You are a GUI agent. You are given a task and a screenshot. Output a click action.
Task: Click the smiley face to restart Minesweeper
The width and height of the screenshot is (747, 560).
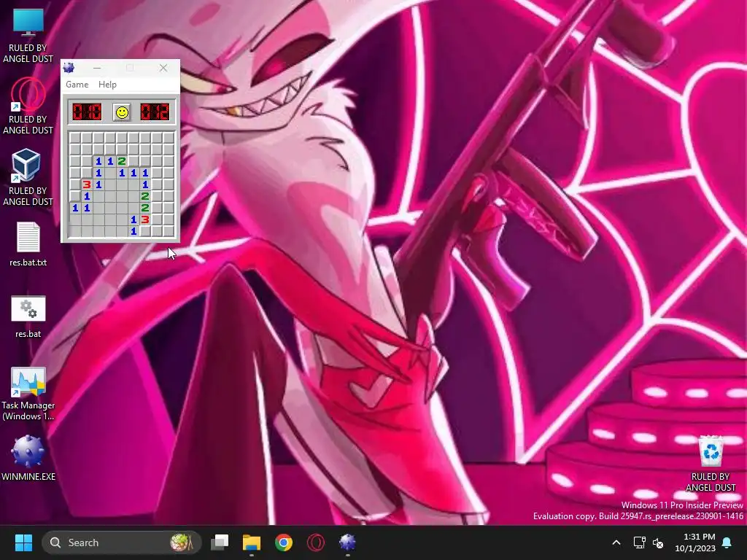[x=122, y=112]
